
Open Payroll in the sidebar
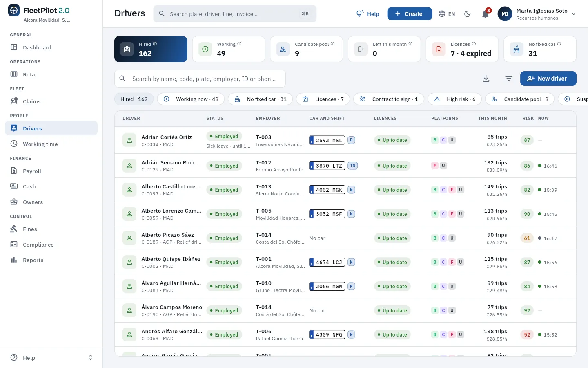[x=51, y=171]
